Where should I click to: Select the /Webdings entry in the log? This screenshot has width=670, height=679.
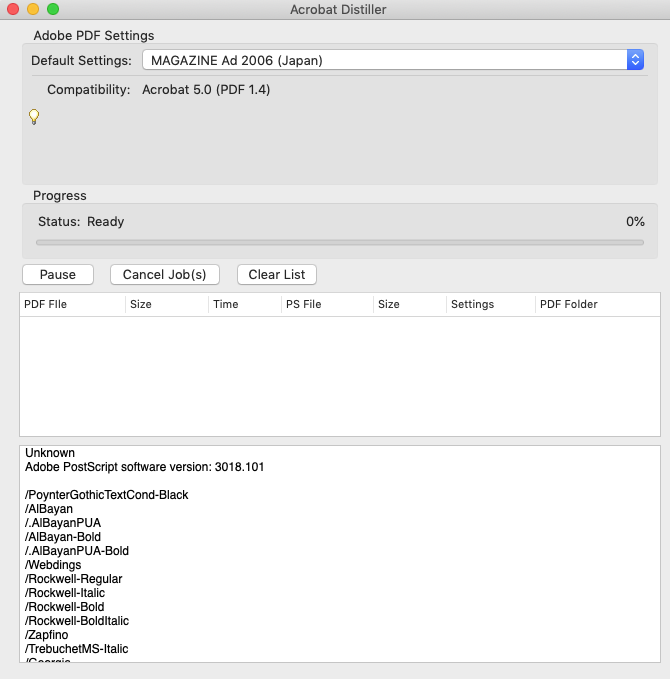pyautogui.click(x=54, y=565)
